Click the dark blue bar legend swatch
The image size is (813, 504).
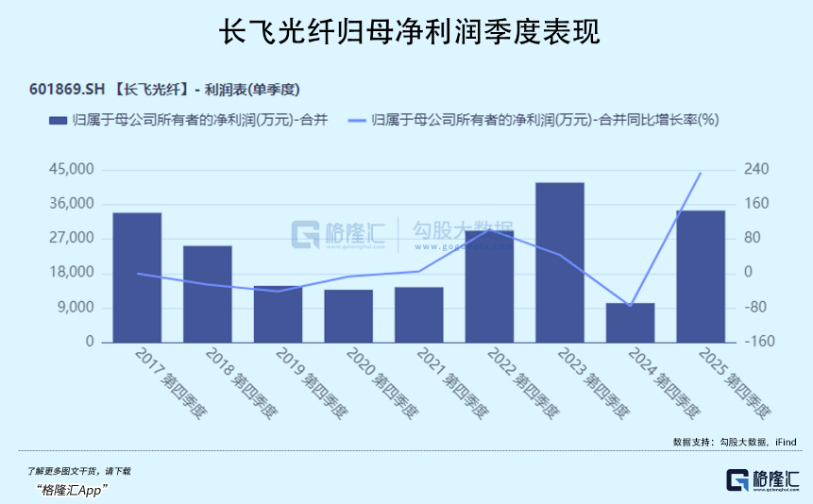(57, 120)
